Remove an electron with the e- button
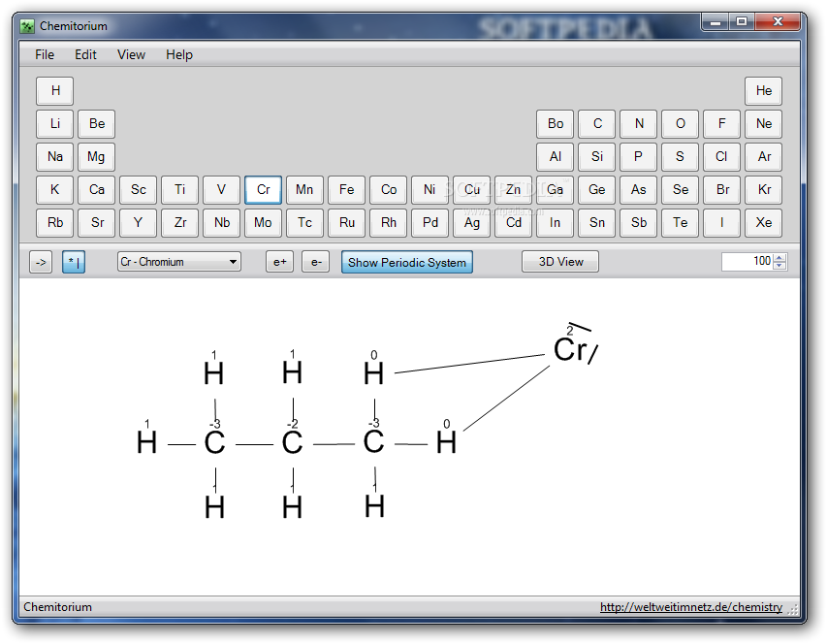This screenshot has width=827, height=644. [x=315, y=262]
